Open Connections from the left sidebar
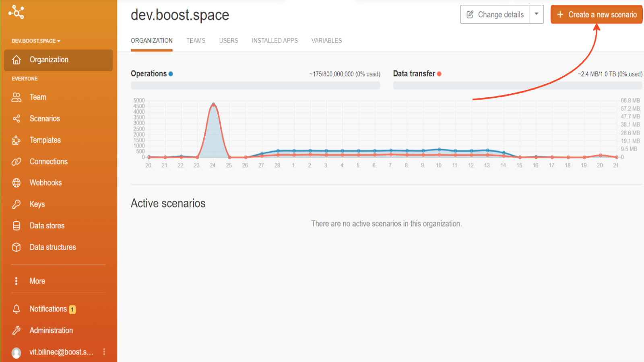The height and width of the screenshot is (362, 644). (x=48, y=161)
